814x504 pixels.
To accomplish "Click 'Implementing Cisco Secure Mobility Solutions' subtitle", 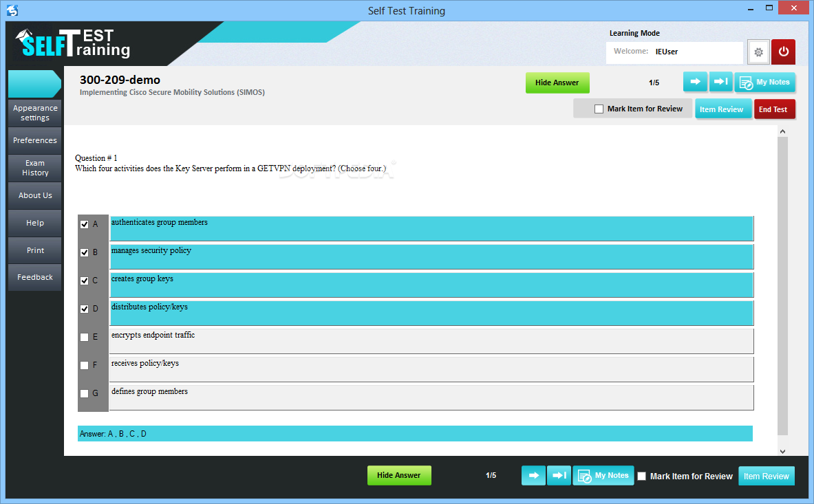I will coord(172,92).
